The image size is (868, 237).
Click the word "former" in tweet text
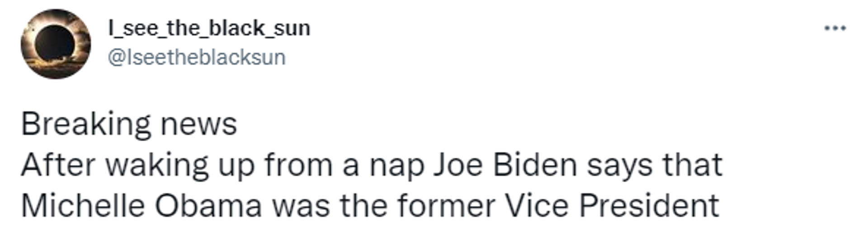point(446,206)
